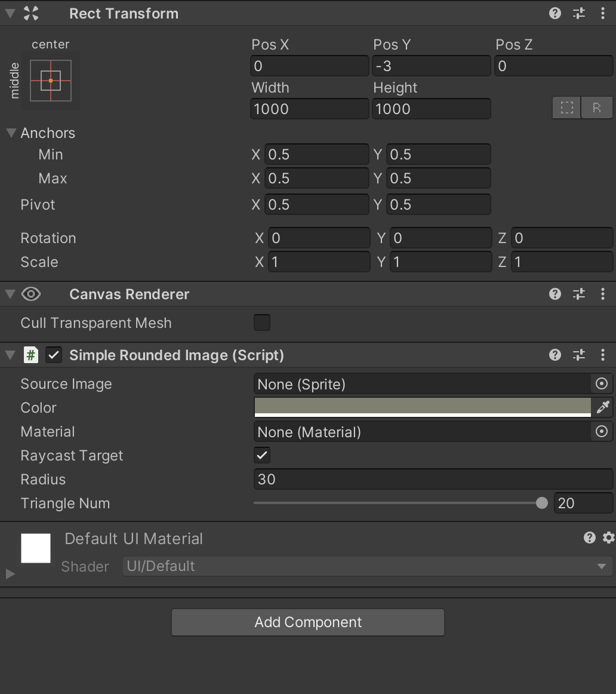The width and height of the screenshot is (616, 694).
Task: Toggle Cull Transparent Mesh checkbox
Action: [261, 323]
